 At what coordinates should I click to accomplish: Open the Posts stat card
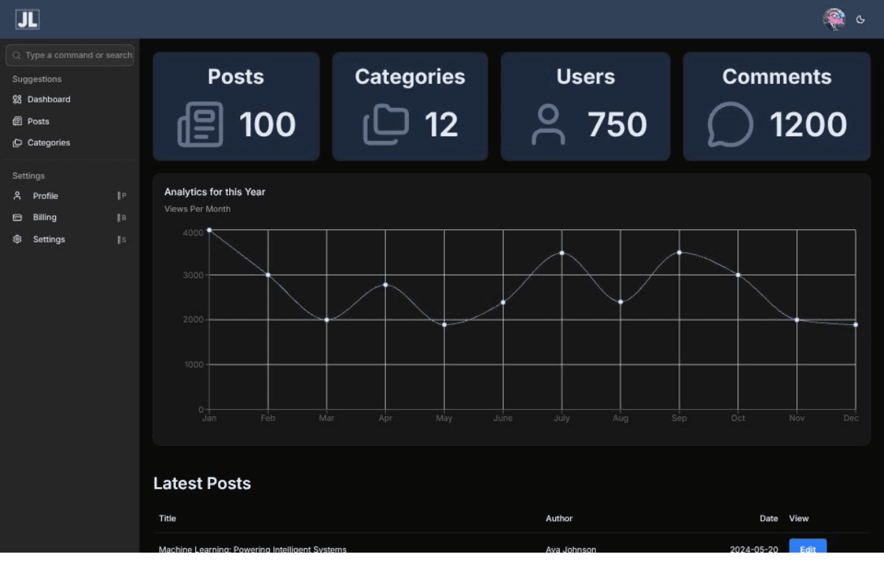pos(236,106)
